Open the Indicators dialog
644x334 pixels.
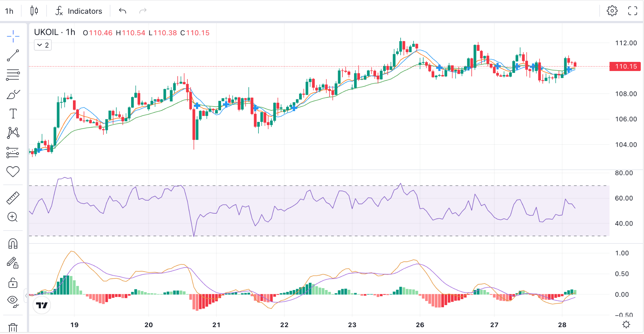(79, 11)
